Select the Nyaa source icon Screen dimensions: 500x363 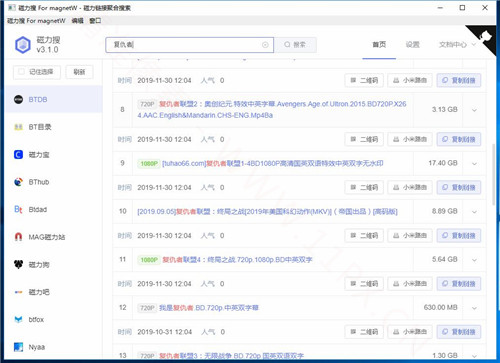coord(18,347)
